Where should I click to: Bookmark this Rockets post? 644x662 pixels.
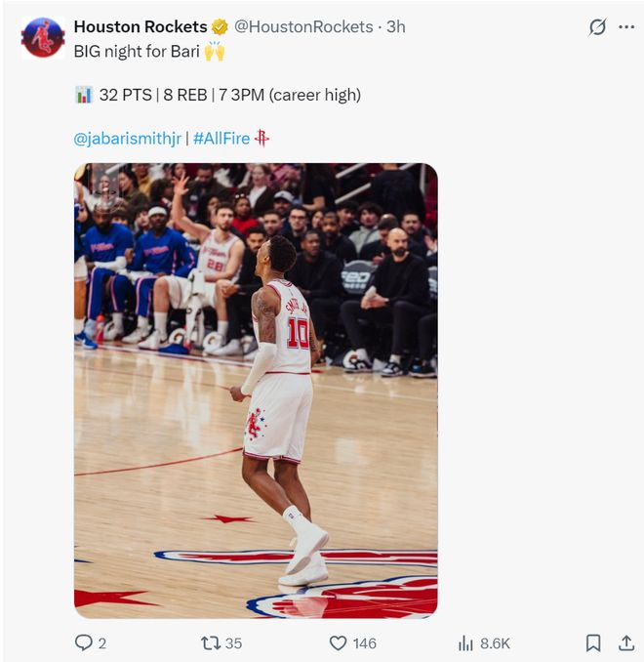click(x=592, y=642)
